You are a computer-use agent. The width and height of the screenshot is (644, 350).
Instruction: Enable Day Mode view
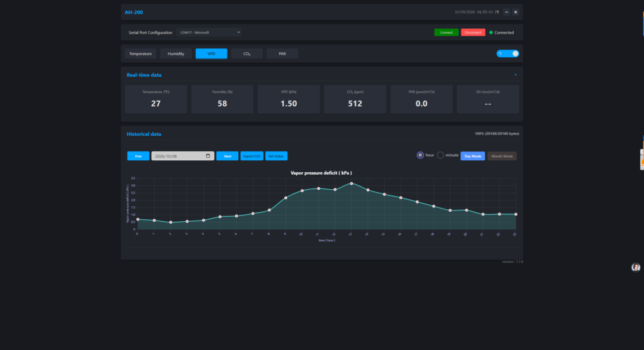[x=473, y=156]
